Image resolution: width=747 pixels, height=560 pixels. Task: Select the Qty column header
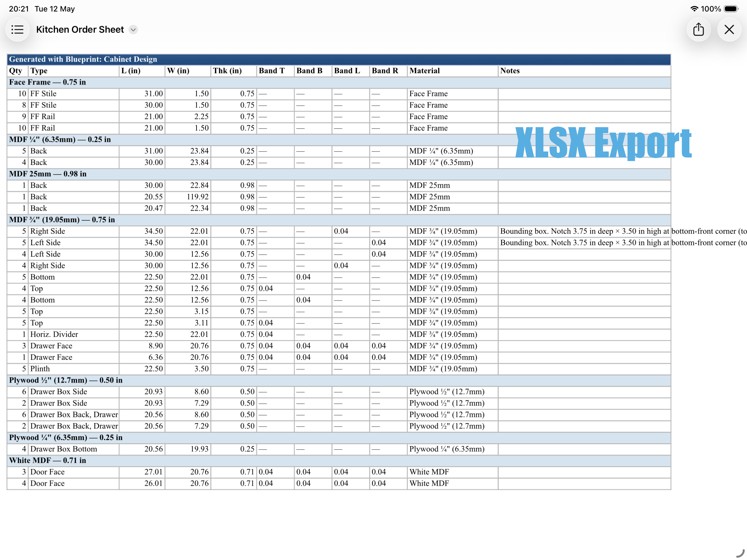pyautogui.click(x=17, y=71)
